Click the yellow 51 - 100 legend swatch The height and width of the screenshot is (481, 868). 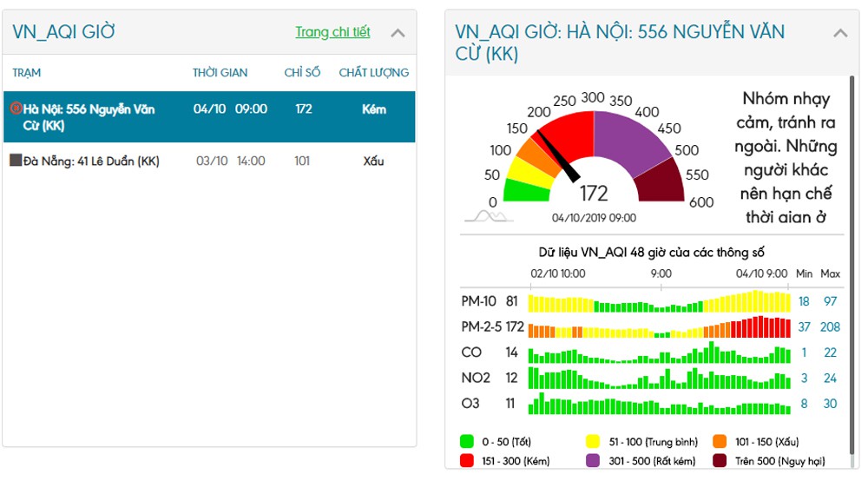coord(593,441)
